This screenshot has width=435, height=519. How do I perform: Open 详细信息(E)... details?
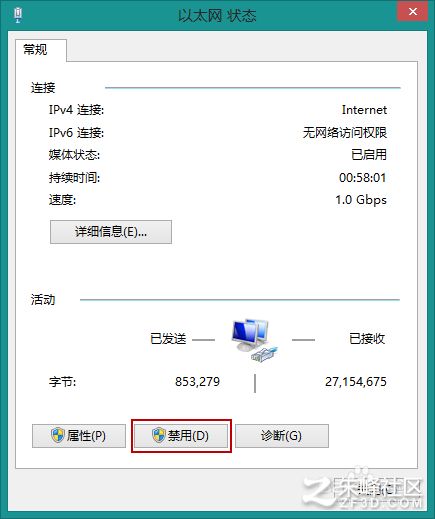pyautogui.click(x=111, y=232)
